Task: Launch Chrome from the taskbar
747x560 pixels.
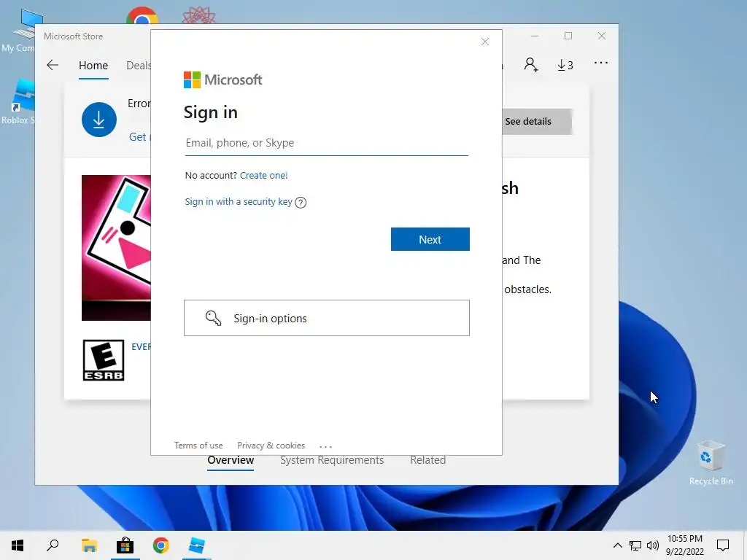Action: click(161, 545)
